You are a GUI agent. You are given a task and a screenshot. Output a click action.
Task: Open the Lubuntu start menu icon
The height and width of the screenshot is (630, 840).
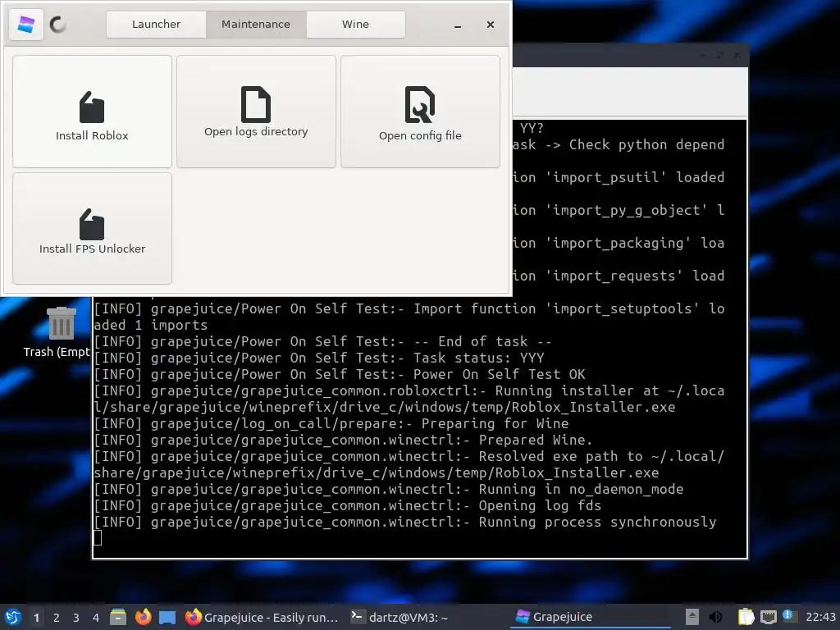pos(13,617)
